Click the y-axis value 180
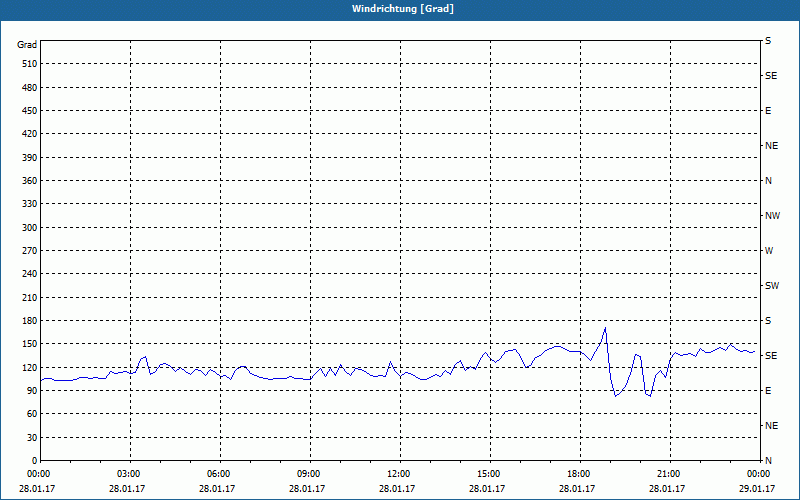This screenshot has width=800, height=500. [31, 321]
